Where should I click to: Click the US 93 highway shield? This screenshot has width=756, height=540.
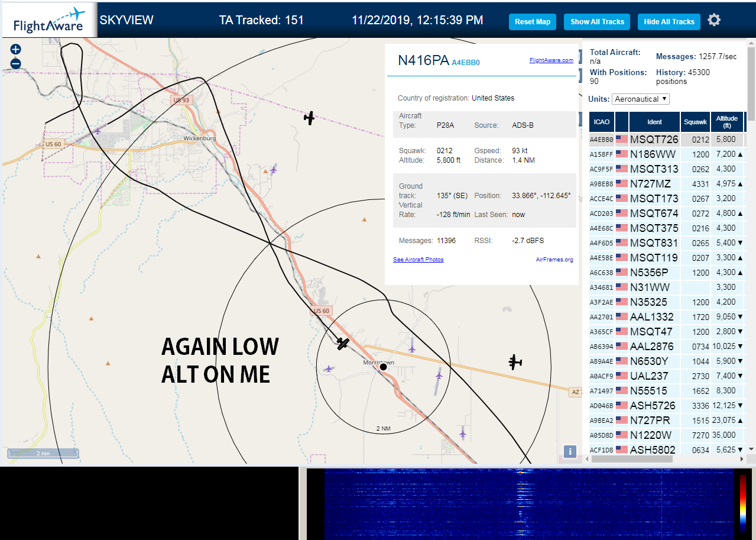(181, 100)
